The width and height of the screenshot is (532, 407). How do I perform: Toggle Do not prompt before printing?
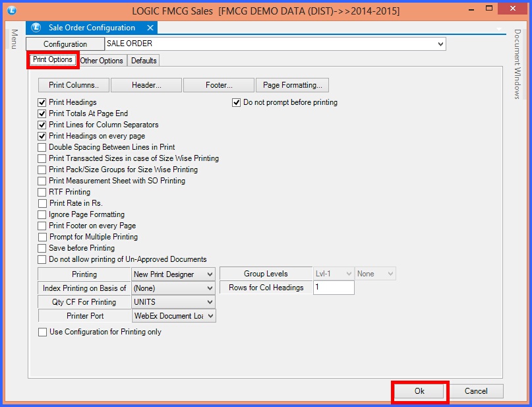[x=237, y=102]
